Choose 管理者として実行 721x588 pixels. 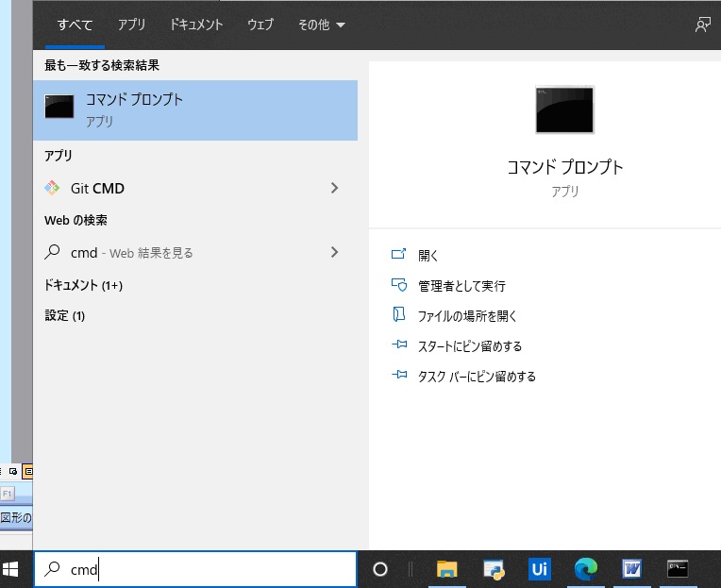tap(461, 286)
